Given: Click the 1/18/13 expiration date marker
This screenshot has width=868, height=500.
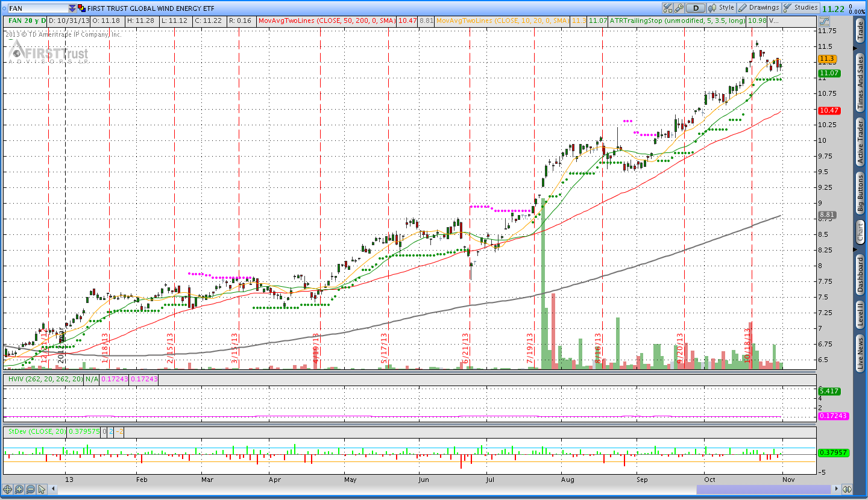Looking at the screenshot, I should coord(105,348).
